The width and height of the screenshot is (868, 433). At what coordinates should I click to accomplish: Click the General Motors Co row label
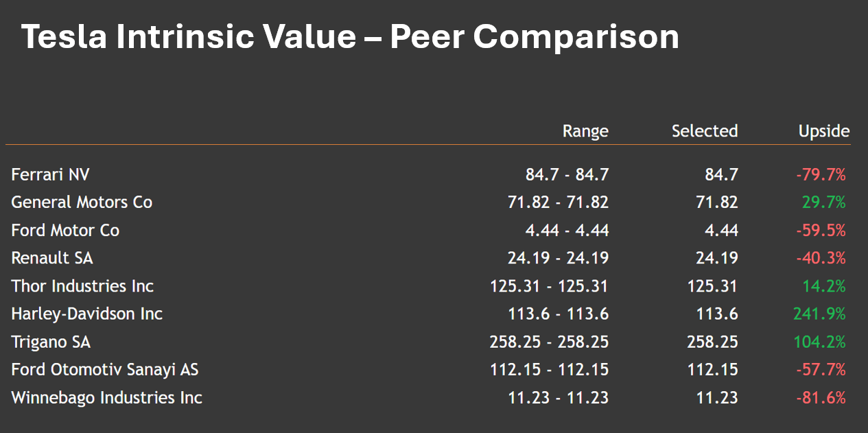coord(82,202)
